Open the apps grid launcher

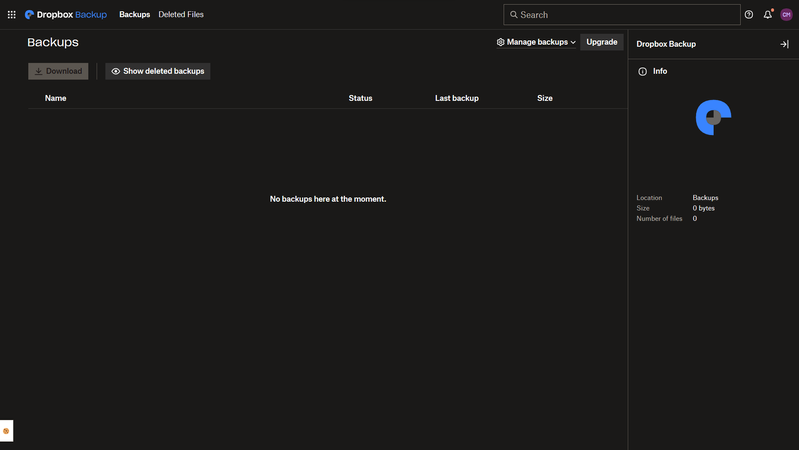[11, 15]
